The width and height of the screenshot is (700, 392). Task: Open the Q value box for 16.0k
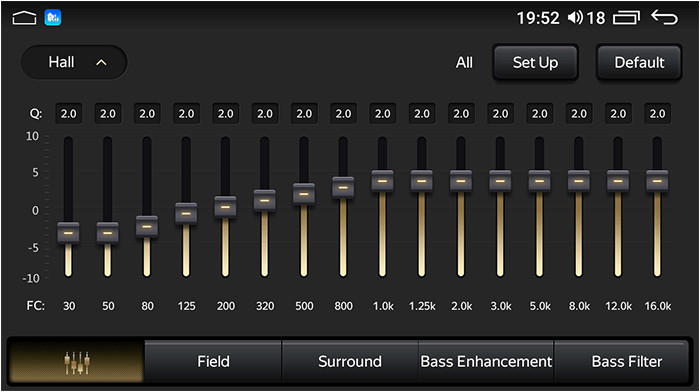click(x=657, y=114)
